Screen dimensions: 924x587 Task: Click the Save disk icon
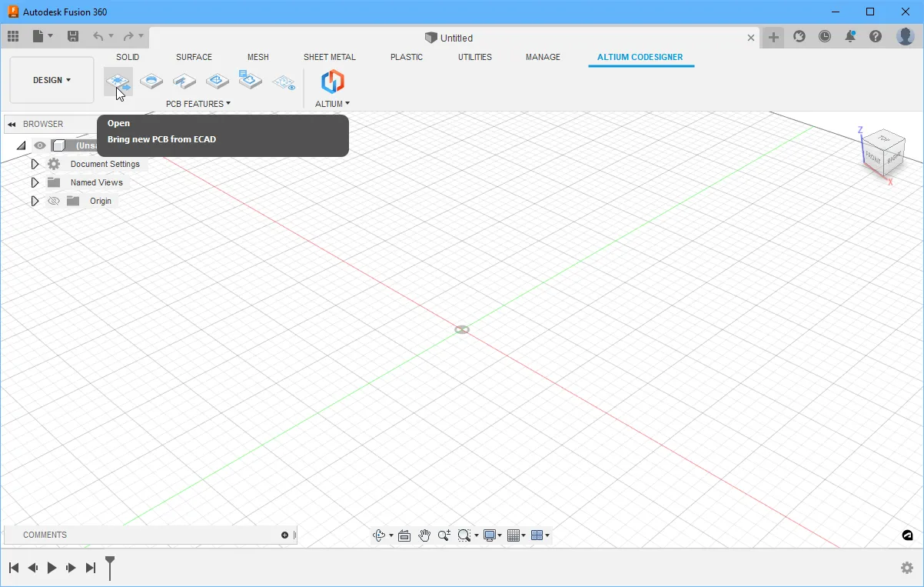coord(73,36)
